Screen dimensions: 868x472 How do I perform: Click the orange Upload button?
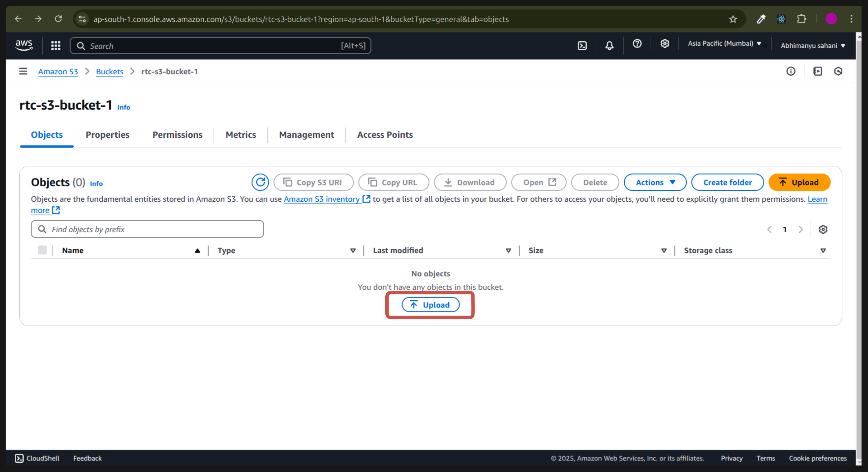coord(799,182)
